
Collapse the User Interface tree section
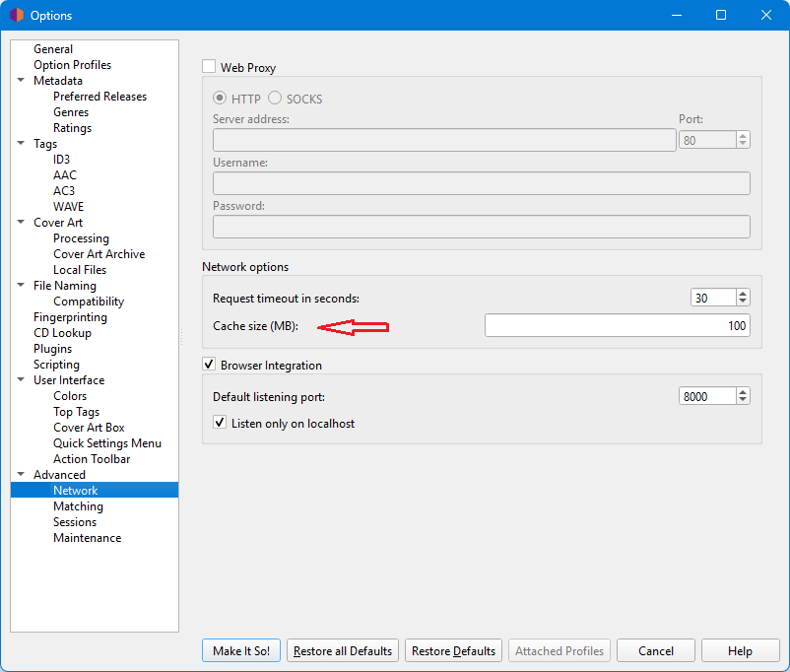(21, 380)
